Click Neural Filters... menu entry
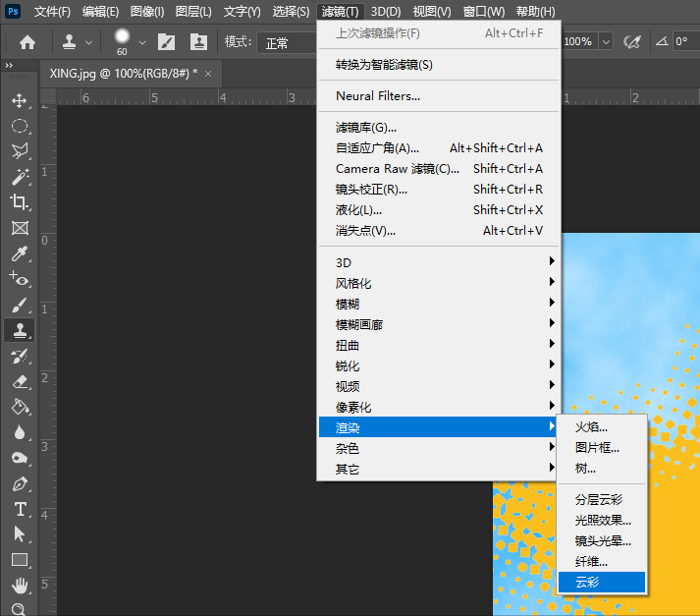This screenshot has height=616, width=700. tap(378, 96)
